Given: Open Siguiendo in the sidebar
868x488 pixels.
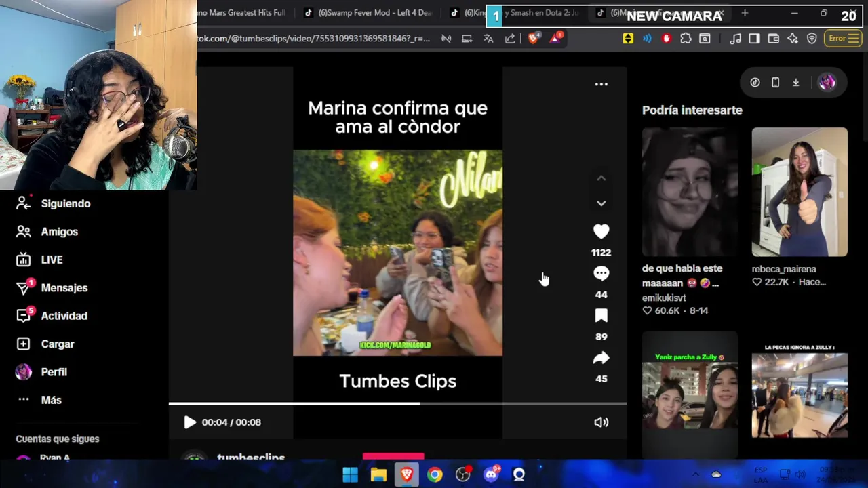Looking at the screenshot, I should click(65, 203).
